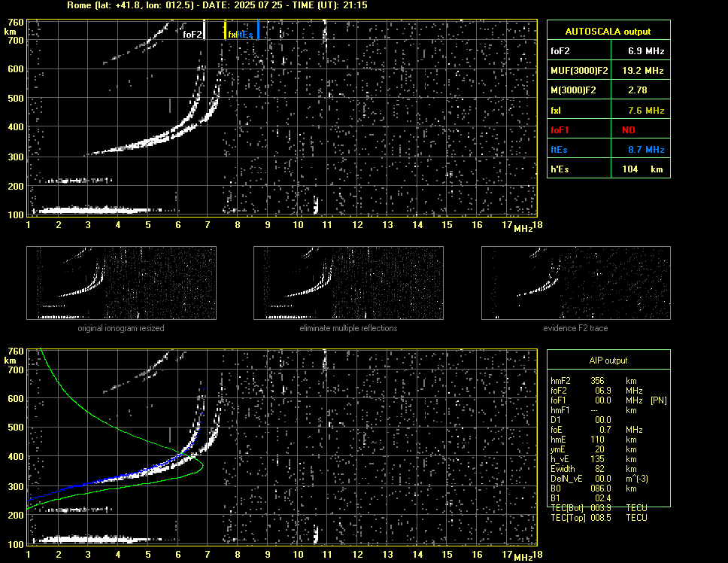Image resolution: width=728 pixels, height=563 pixels.
Task: Click the 'AIP output' panel heading
Action: (x=608, y=361)
